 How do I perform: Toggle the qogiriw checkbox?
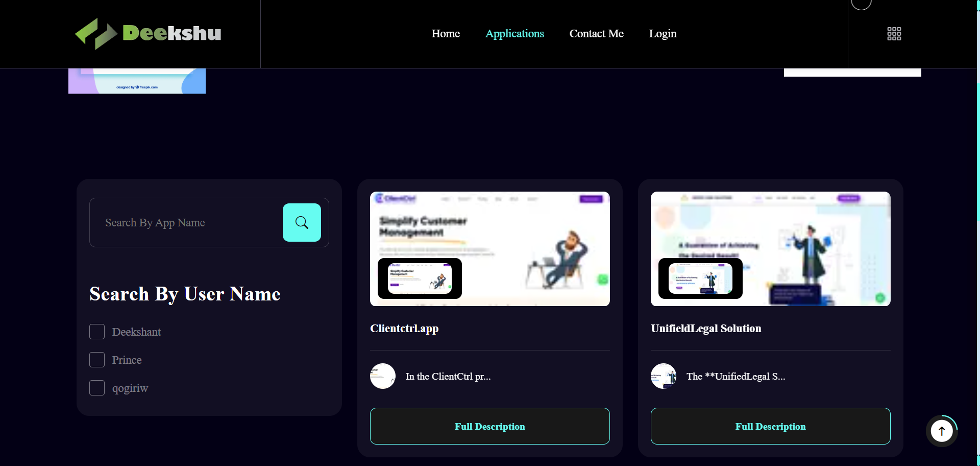pos(97,388)
